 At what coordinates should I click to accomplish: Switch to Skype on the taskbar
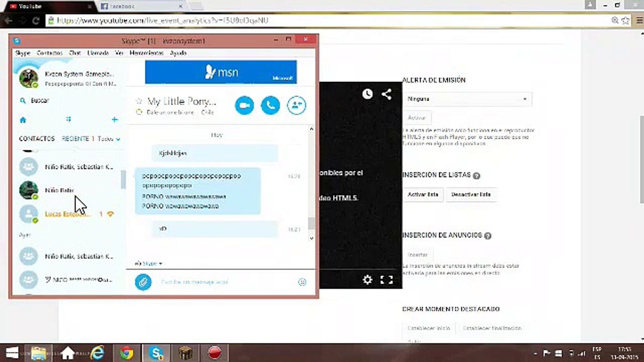[155, 352]
